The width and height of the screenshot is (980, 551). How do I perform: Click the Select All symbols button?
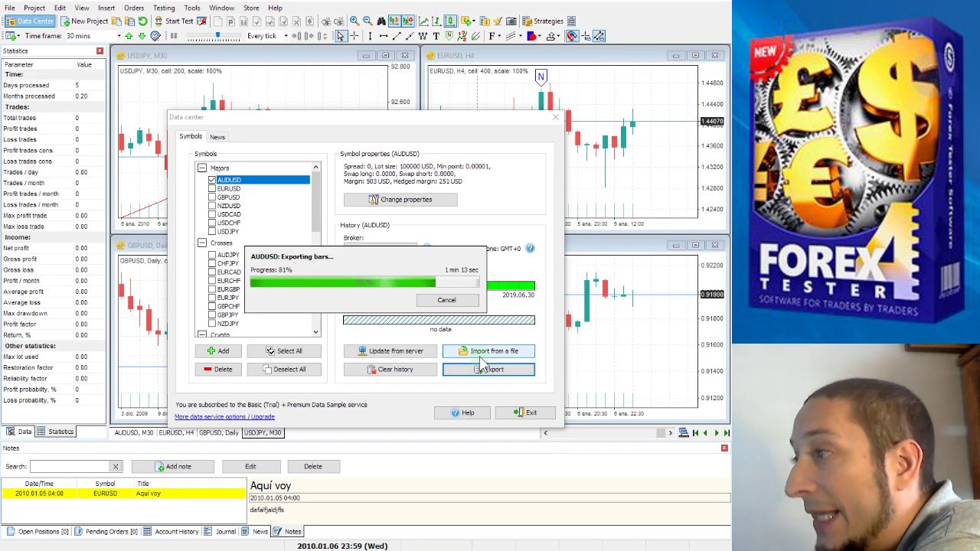(x=284, y=351)
